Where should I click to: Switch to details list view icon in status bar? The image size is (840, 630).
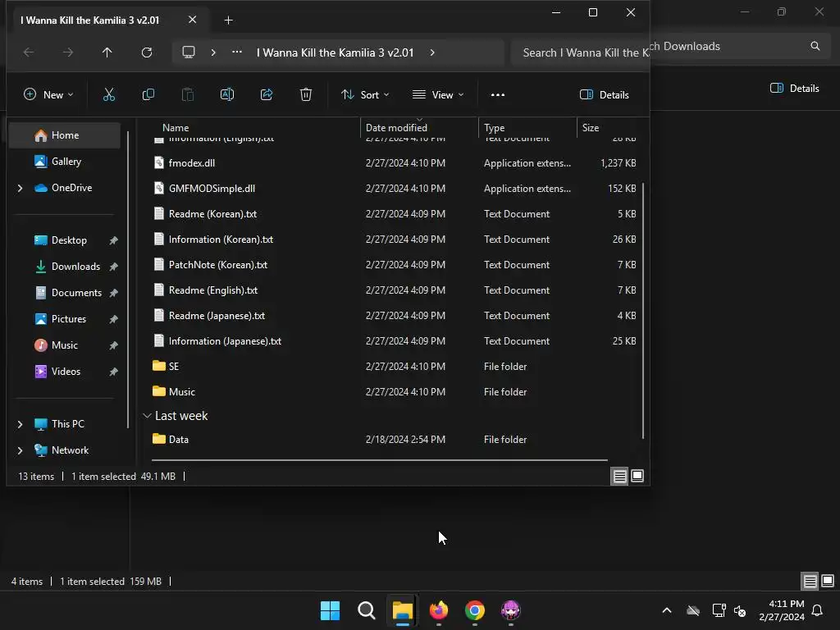pyautogui.click(x=620, y=476)
